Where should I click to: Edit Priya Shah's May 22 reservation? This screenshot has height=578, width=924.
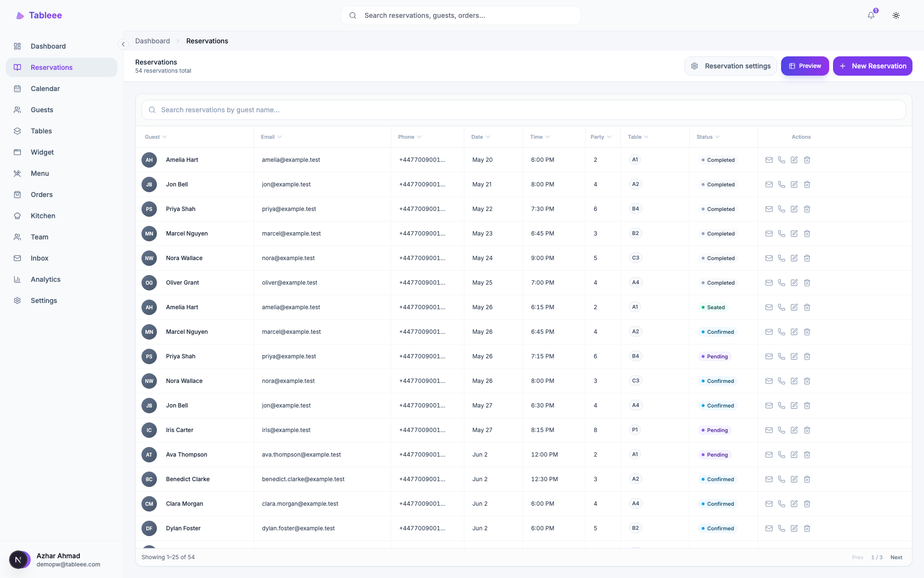coord(794,209)
